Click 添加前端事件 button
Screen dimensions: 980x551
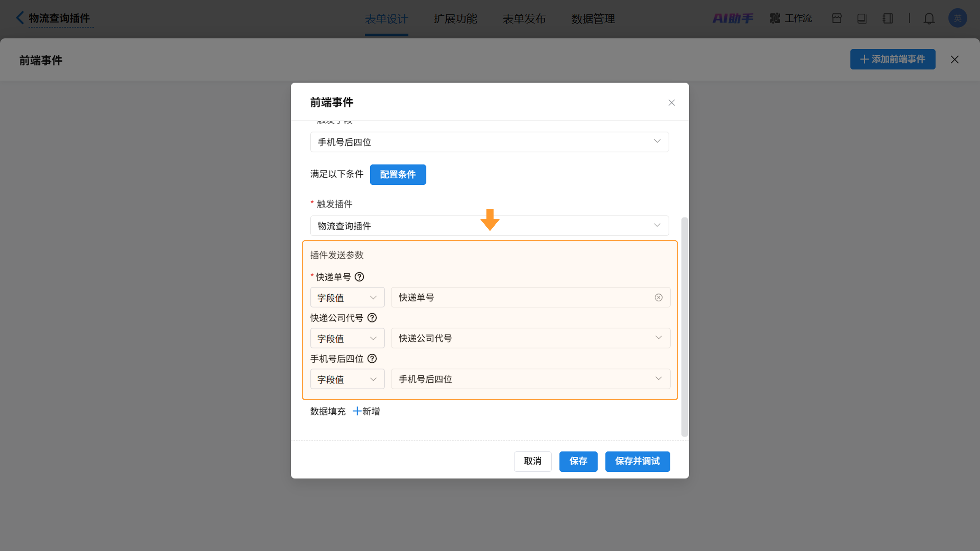pos(892,59)
